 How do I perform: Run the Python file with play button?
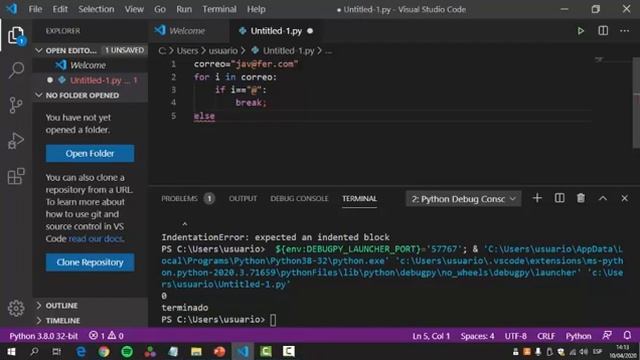point(580,31)
